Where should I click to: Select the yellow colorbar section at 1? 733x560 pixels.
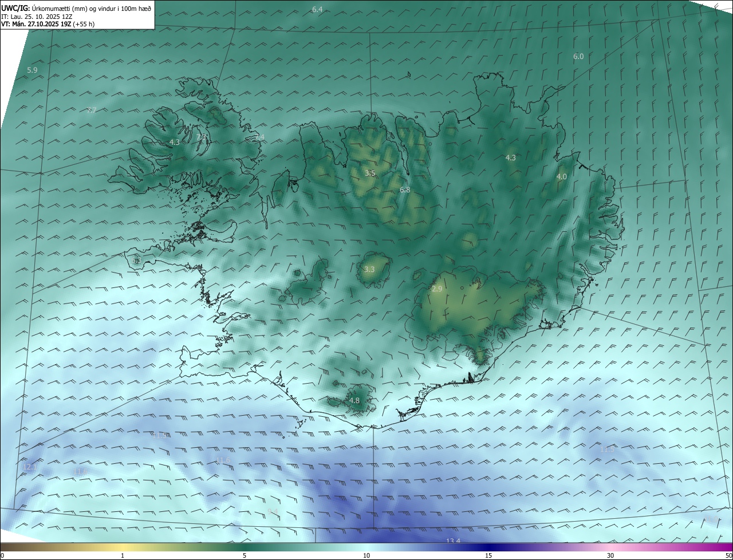(123, 546)
